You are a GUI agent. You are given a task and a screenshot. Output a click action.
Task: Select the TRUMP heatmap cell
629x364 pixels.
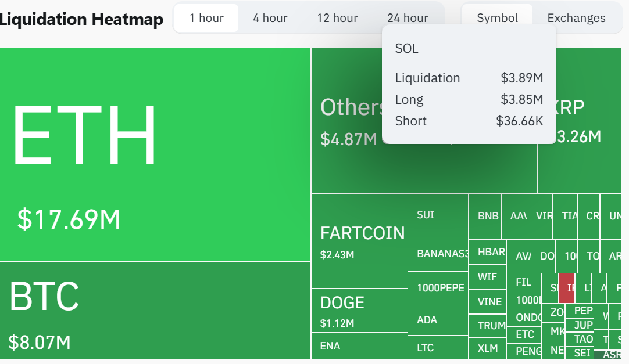tap(488, 326)
